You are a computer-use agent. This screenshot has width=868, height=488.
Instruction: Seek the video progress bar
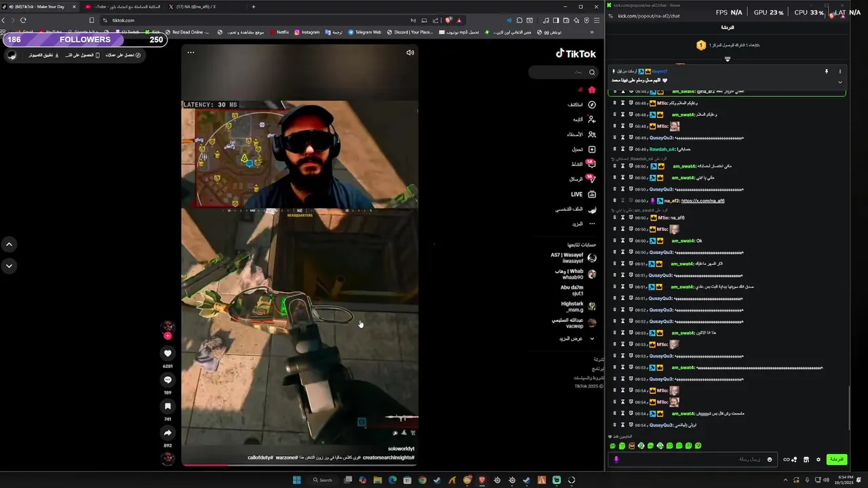[x=300, y=464]
